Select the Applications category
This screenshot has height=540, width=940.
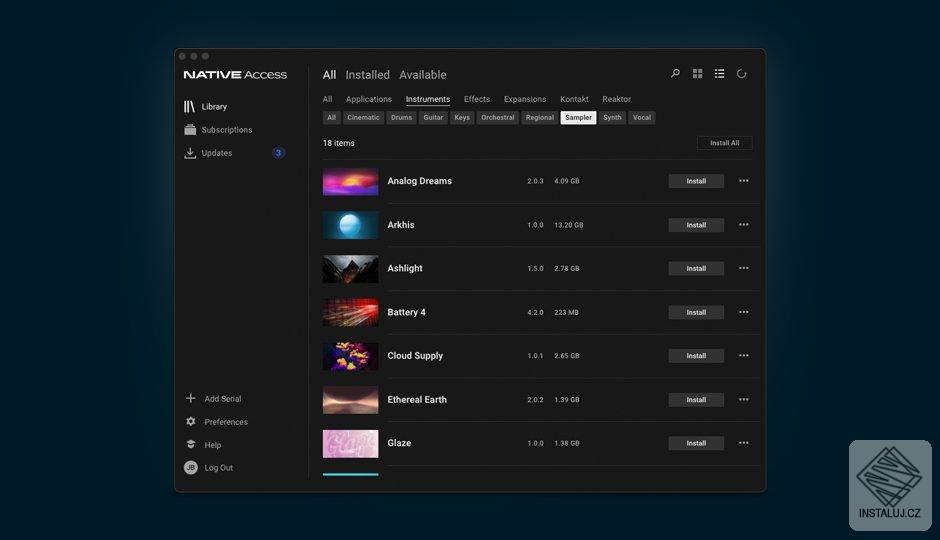[x=369, y=99]
